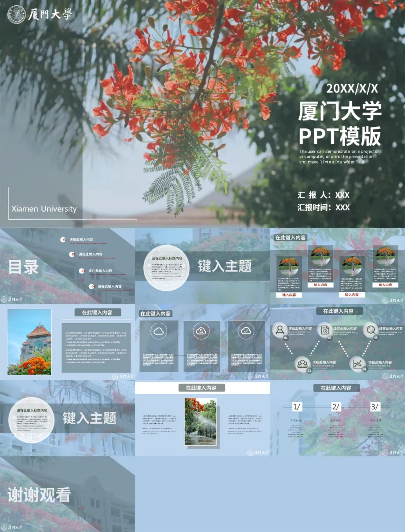Click the 在此键入内容 label above the four photo cards
Viewport: 405px width, 532px height.
(x=290, y=237)
